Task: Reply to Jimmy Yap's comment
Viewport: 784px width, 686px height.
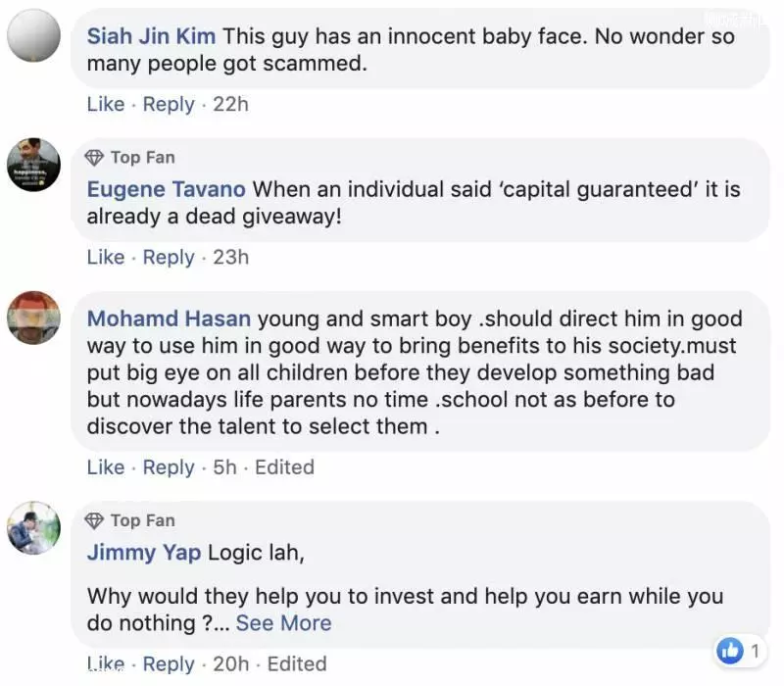Action: 169,664
